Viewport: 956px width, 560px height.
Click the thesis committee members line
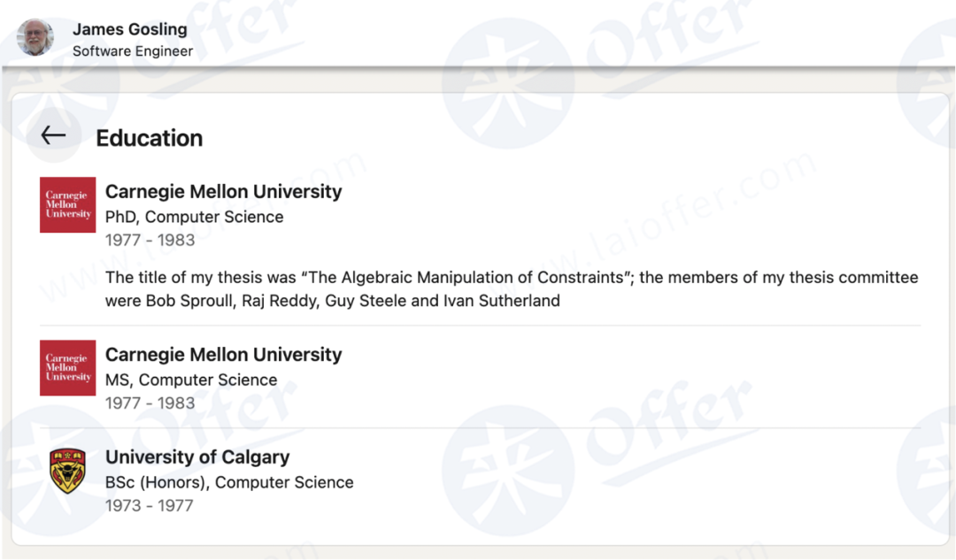tap(332, 301)
